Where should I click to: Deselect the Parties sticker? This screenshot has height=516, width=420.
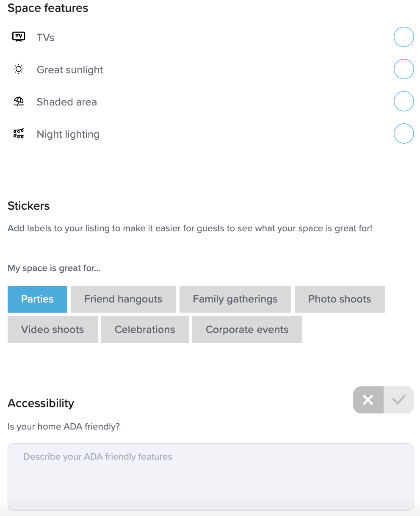point(37,299)
